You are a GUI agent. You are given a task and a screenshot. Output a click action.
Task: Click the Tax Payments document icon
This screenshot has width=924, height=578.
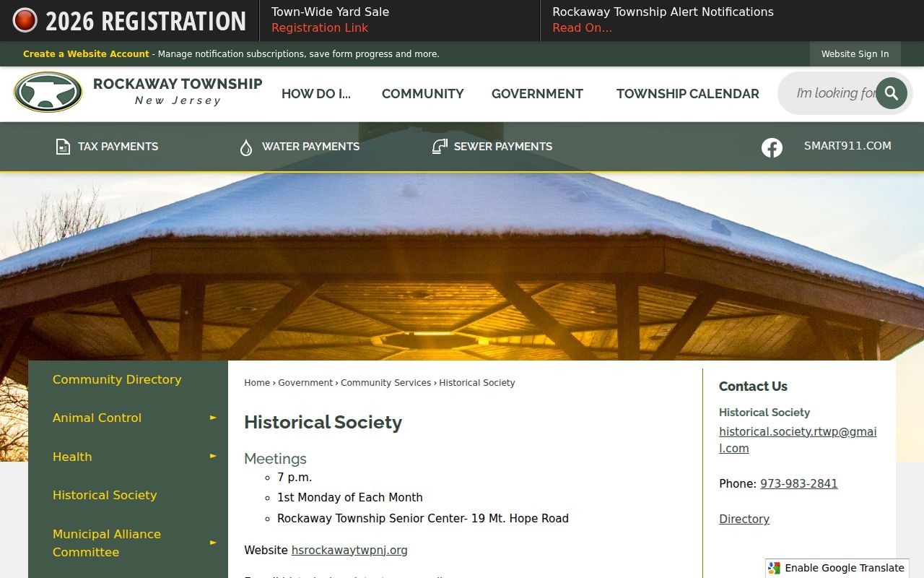tap(64, 147)
